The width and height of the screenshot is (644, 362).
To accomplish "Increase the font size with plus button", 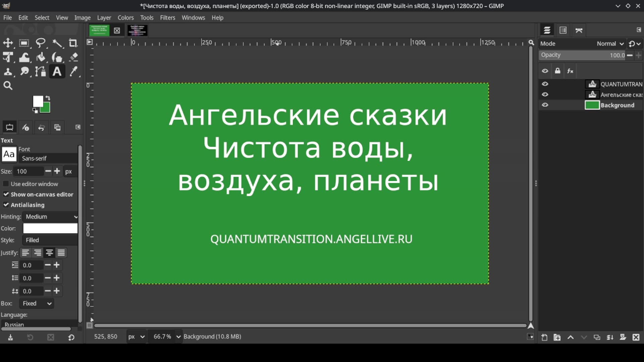I will tap(57, 171).
